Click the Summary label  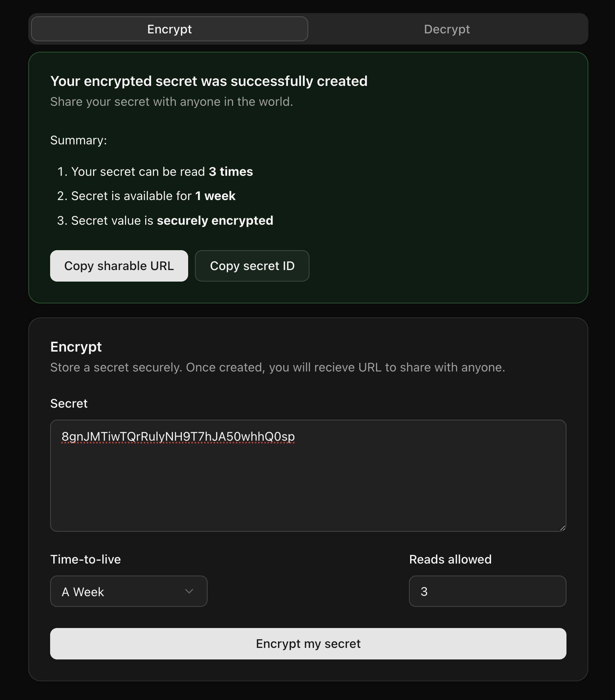78,140
